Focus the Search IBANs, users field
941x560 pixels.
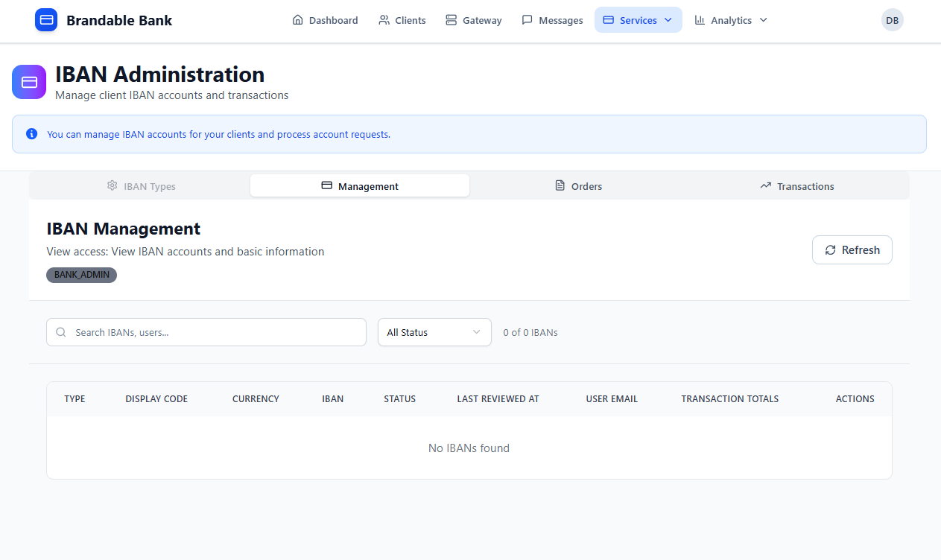(216, 332)
